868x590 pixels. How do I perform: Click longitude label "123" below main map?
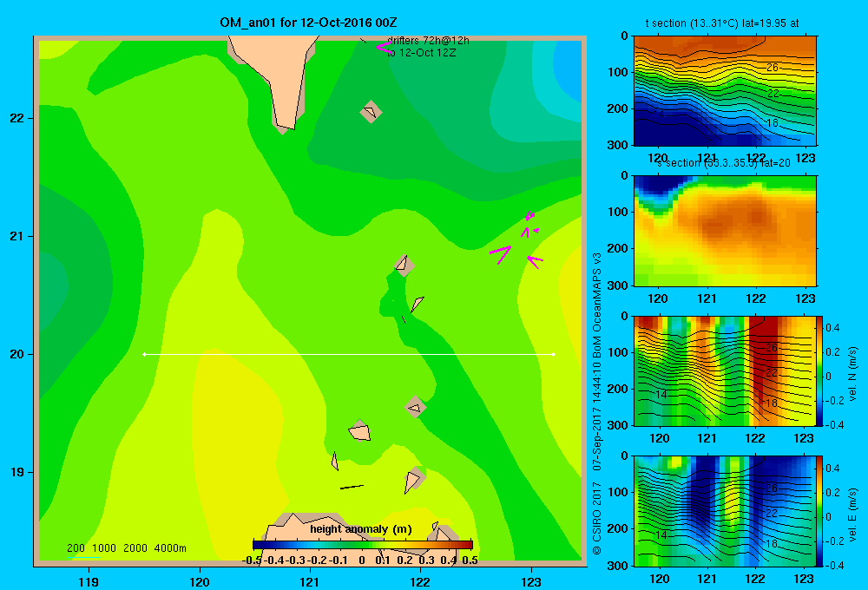[x=531, y=581]
